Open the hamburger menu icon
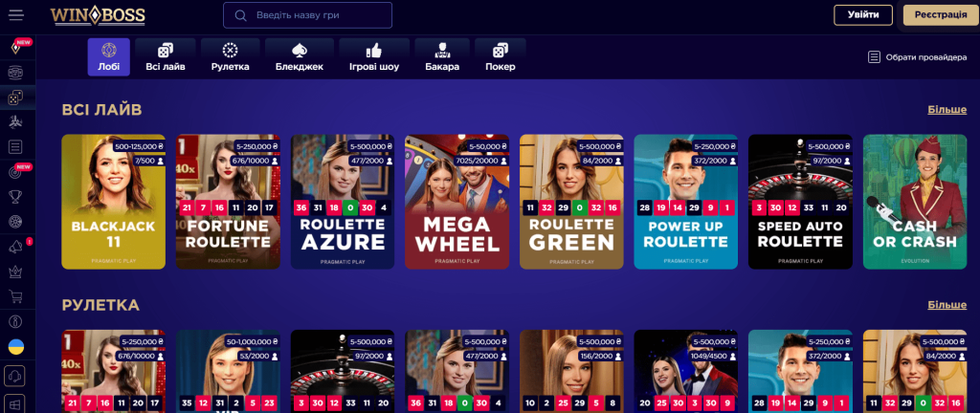 coord(15,15)
